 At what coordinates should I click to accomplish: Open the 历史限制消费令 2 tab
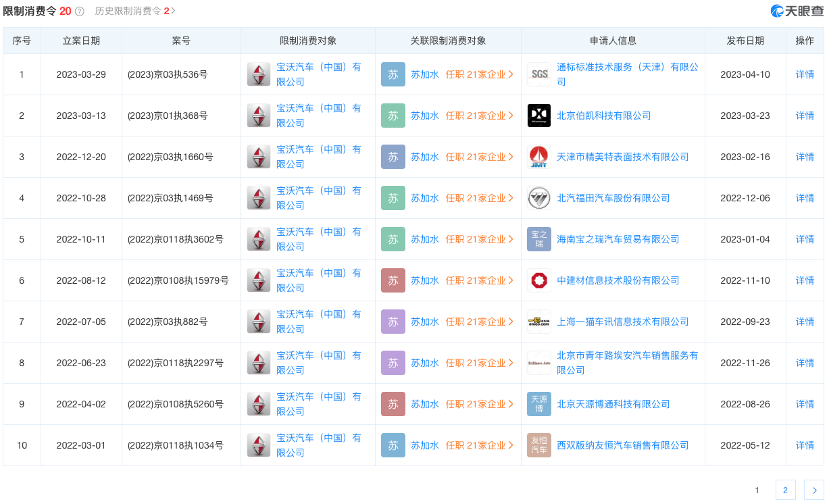135,11
